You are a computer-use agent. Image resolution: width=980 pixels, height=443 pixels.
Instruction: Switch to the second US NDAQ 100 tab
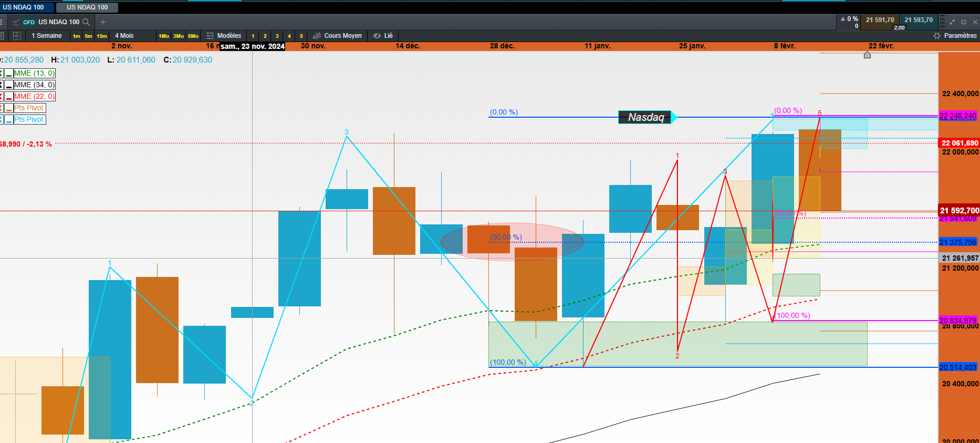click(87, 7)
